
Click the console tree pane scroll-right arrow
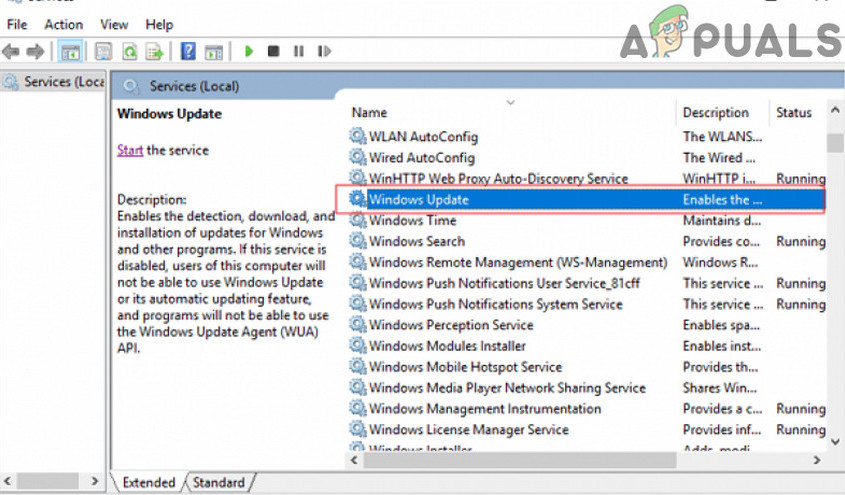(x=95, y=480)
